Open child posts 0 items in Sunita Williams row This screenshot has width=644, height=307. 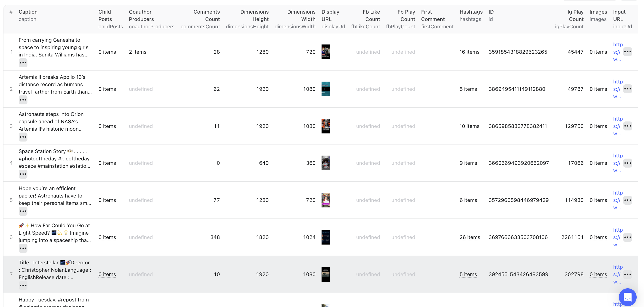[x=107, y=52]
